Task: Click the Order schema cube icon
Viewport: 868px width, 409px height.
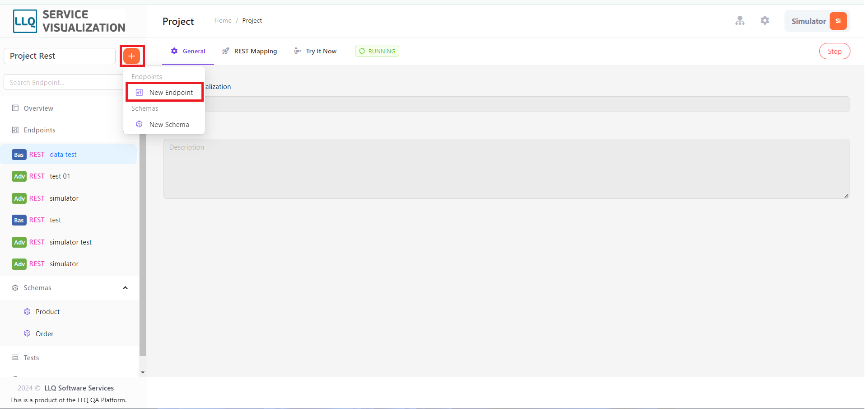Action: pos(27,334)
